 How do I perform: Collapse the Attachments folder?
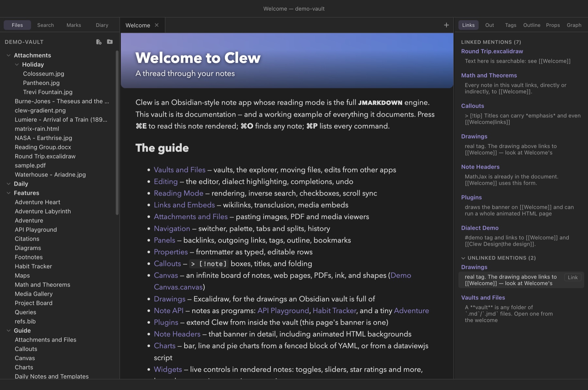coord(8,55)
